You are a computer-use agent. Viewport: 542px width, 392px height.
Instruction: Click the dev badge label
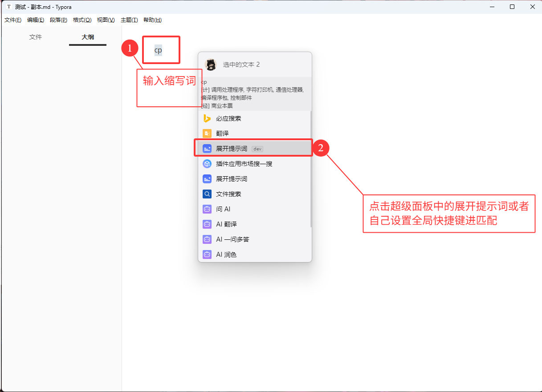(257, 149)
